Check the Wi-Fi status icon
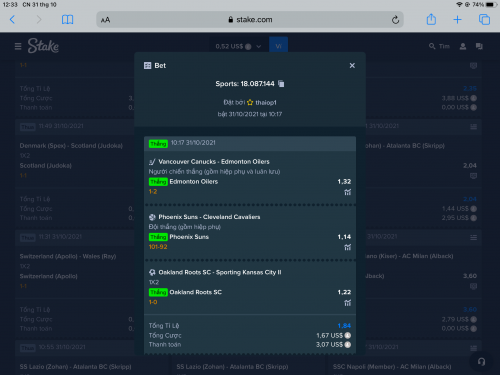This screenshot has height=375, width=500. [459, 5]
